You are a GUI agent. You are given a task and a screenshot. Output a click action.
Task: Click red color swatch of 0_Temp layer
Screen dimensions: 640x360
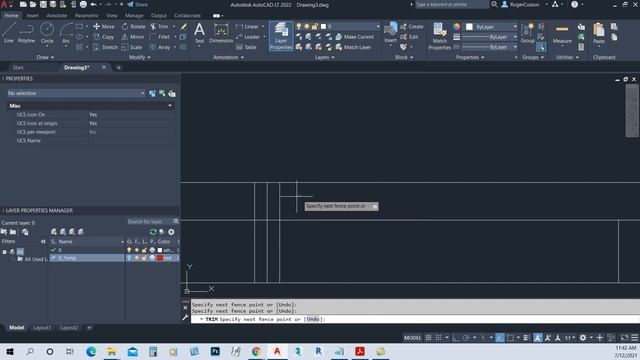click(160, 258)
